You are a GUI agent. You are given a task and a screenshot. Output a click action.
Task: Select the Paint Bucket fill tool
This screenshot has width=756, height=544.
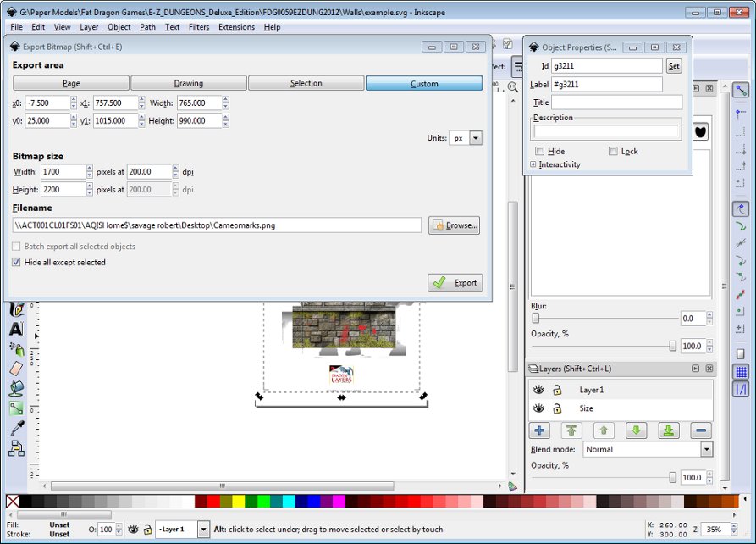(15, 388)
